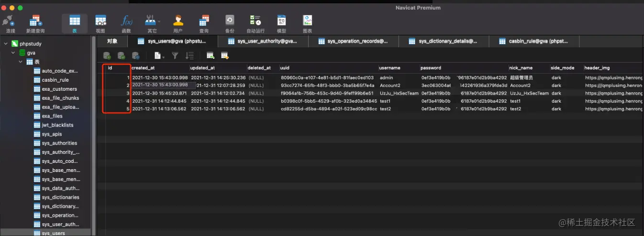
Task: Click the 其它 (Others) tools icon
Action: pos(151,21)
